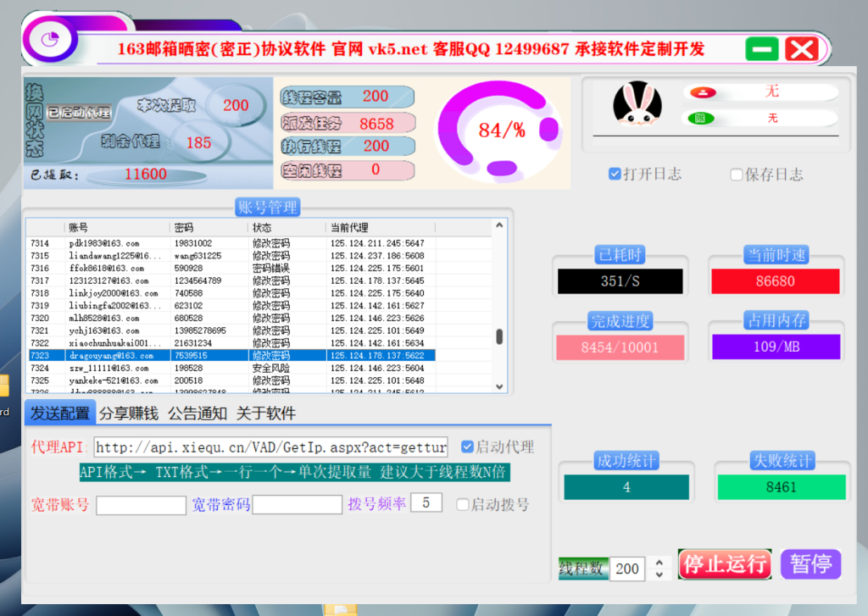Screen dimensions: 868x616
Task: Click the 暂停 button
Action: [811, 564]
